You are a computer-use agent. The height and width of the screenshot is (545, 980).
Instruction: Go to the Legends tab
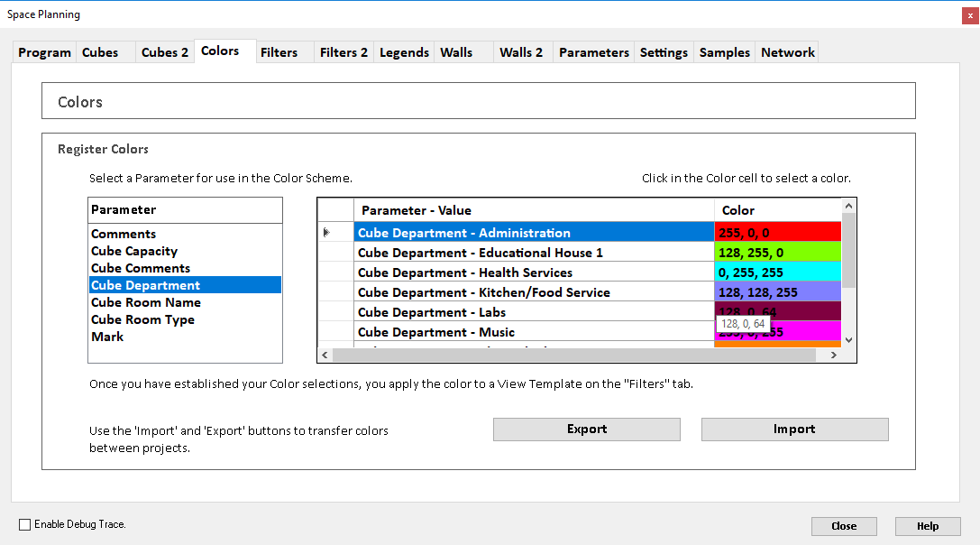coord(404,52)
